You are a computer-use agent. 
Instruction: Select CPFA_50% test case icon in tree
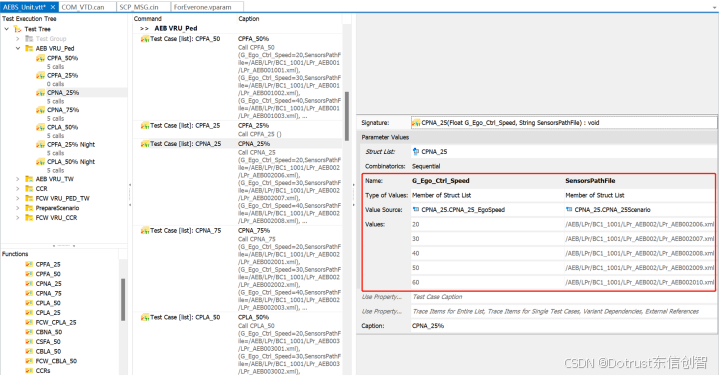click(x=40, y=58)
